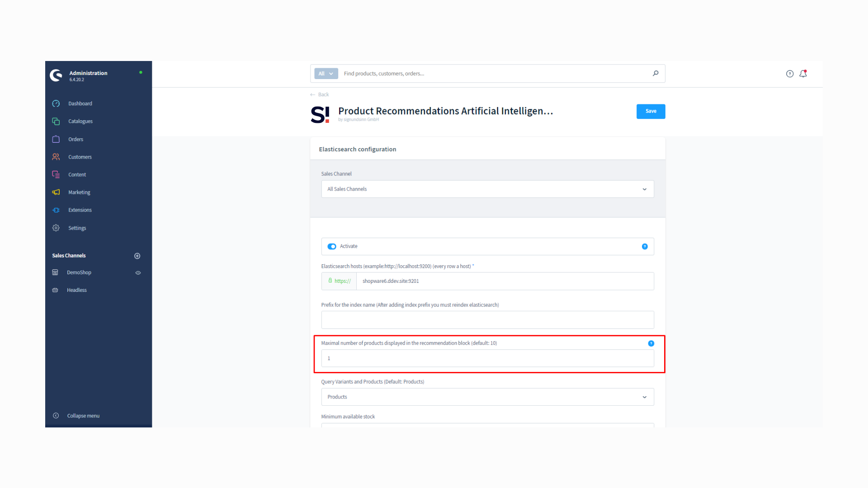
Task: Toggle DemoShop storefront eye icon
Action: pyautogui.click(x=138, y=272)
